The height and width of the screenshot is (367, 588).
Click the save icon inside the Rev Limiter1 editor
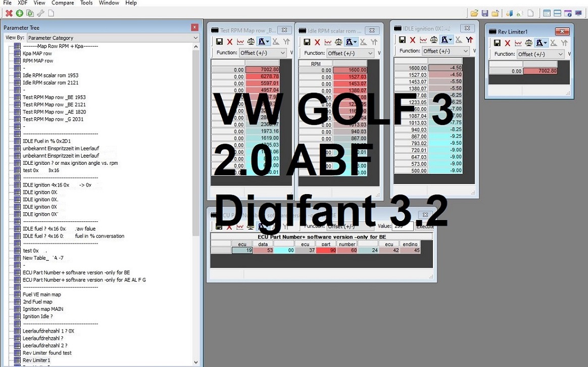pyautogui.click(x=497, y=42)
